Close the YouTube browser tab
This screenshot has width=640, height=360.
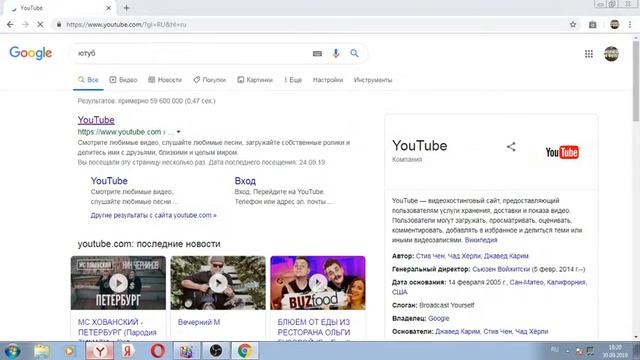pyautogui.click(x=109, y=8)
